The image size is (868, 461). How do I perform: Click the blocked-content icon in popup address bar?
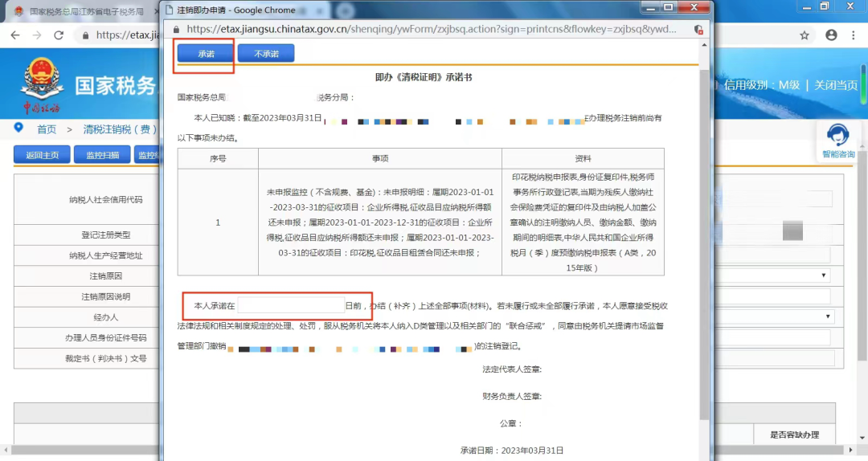(698, 30)
